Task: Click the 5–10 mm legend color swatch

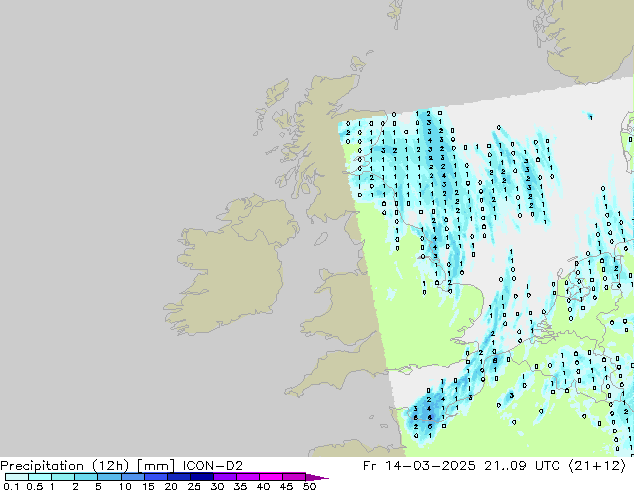Action: tap(109, 477)
